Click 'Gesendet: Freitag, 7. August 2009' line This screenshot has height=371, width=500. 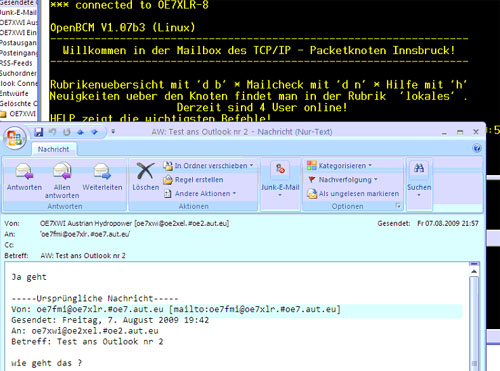tap(110, 320)
